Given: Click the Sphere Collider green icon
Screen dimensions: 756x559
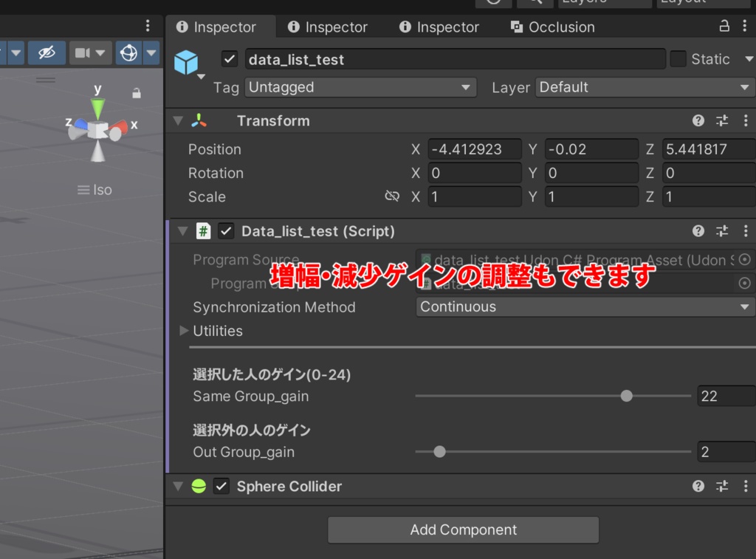Looking at the screenshot, I should pyautogui.click(x=199, y=486).
